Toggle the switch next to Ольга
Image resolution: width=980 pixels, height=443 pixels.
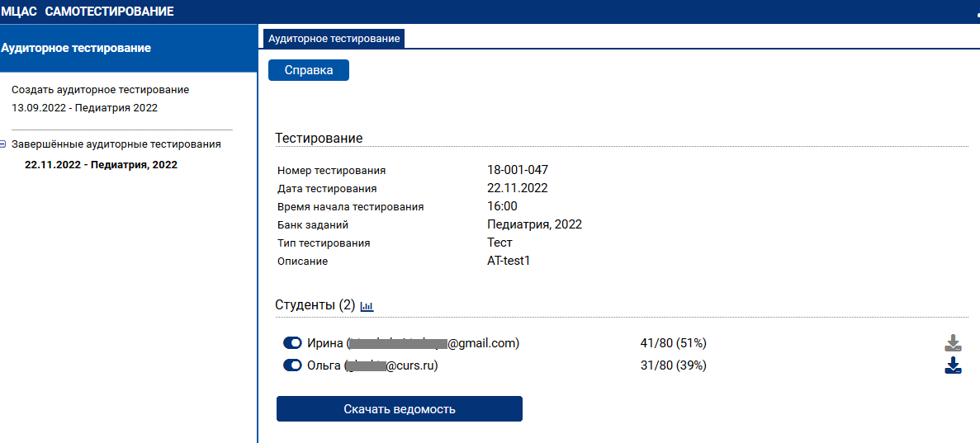click(292, 365)
